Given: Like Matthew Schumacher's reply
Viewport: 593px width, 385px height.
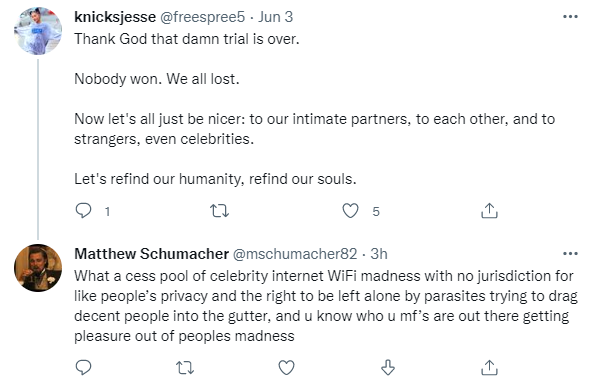Looking at the screenshot, I should coord(286,367).
